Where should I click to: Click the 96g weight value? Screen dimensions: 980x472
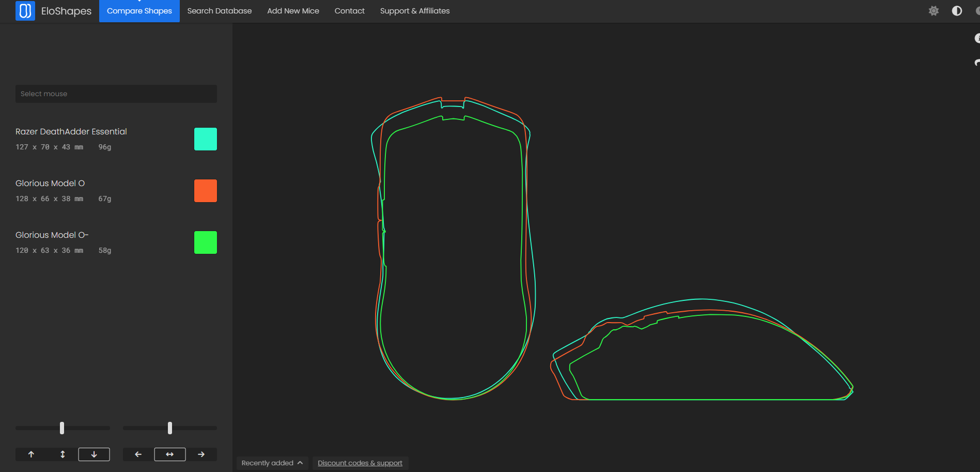[105, 147]
